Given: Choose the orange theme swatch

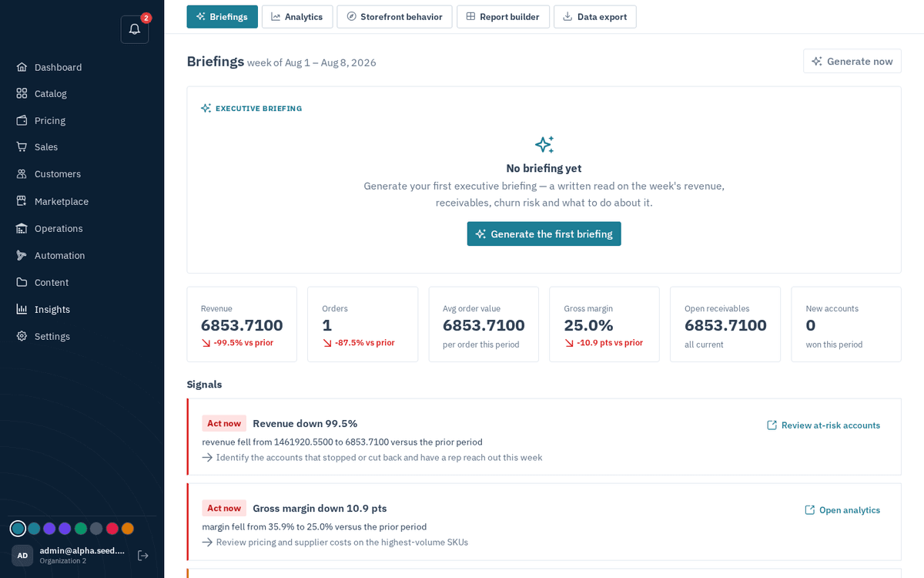Looking at the screenshot, I should coord(128,529).
